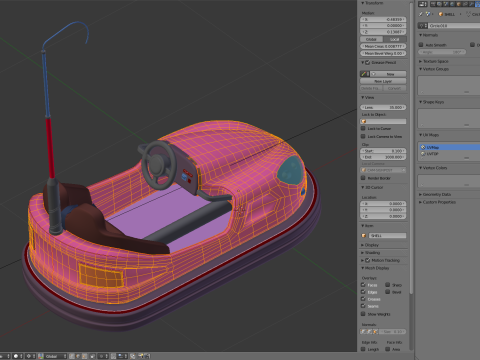
Task: Expand the Shading panel
Action: click(x=363, y=253)
